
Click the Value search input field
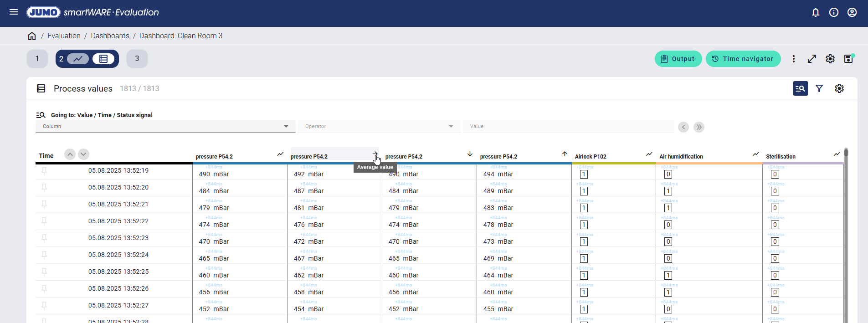click(x=568, y=126)
